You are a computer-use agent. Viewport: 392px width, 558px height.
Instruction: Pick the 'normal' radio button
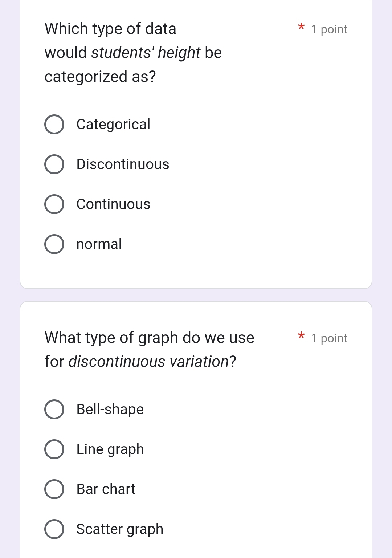[54, 244]
